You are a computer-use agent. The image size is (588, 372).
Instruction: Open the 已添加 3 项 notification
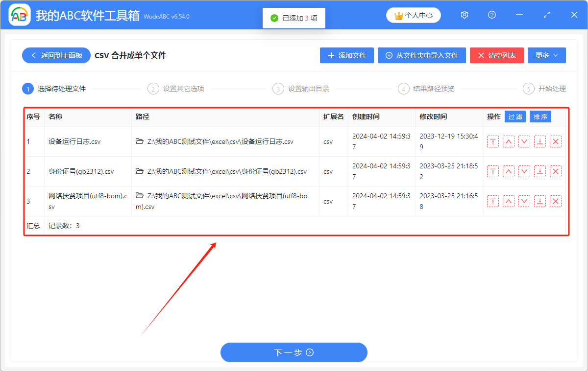click(x=294, y=18)
